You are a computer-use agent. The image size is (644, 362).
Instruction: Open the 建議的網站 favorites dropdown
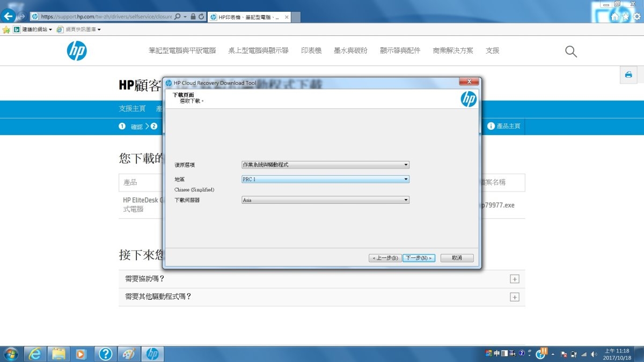coord(33,29)
